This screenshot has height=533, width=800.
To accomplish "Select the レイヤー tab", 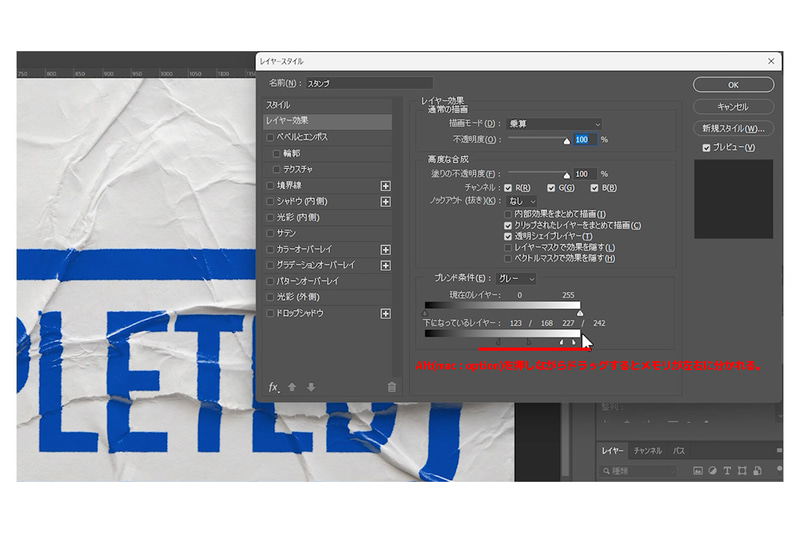I will point(612,451).
